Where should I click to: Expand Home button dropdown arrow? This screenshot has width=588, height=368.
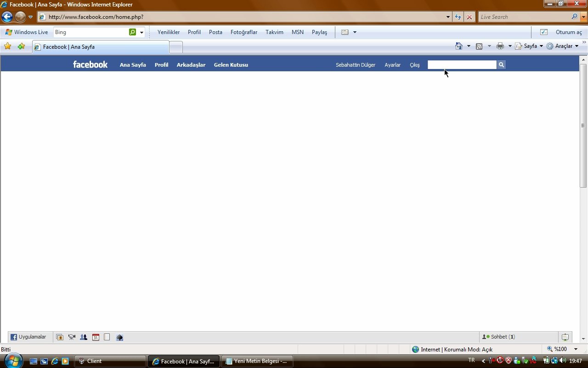pos(469,46)
